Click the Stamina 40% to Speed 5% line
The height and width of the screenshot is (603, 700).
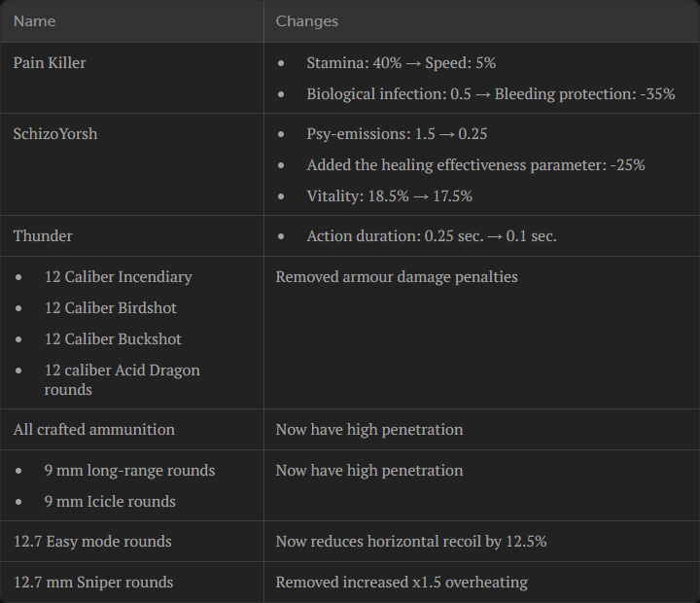click(401, 62)
